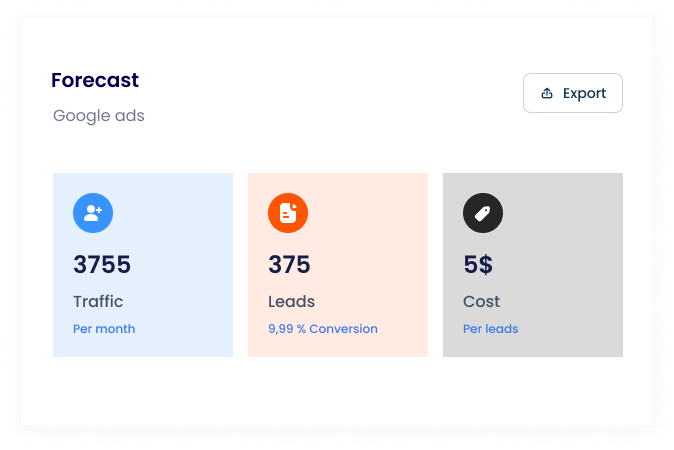Open the 9,99 % Conversion link

pyautogui.click(x=323, y=329)
